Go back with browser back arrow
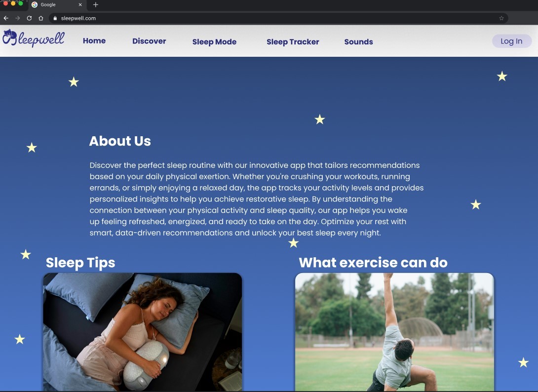 6,18
